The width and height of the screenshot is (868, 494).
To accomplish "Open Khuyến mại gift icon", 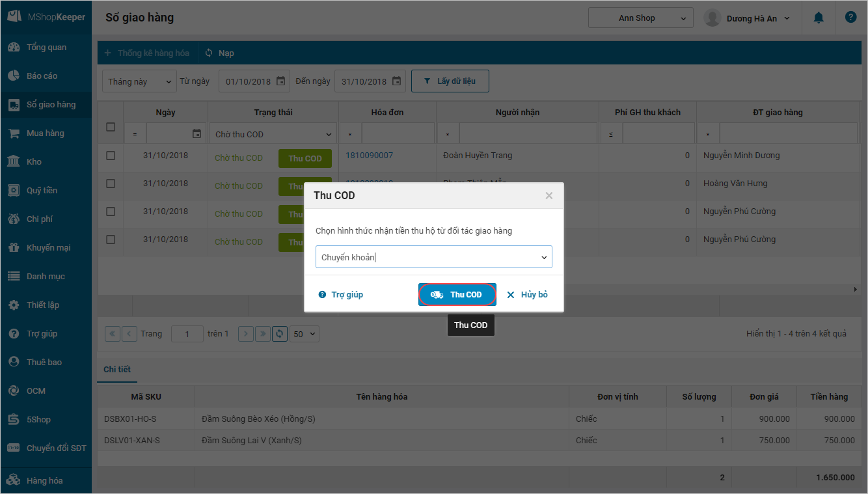I will coord(13,248).
